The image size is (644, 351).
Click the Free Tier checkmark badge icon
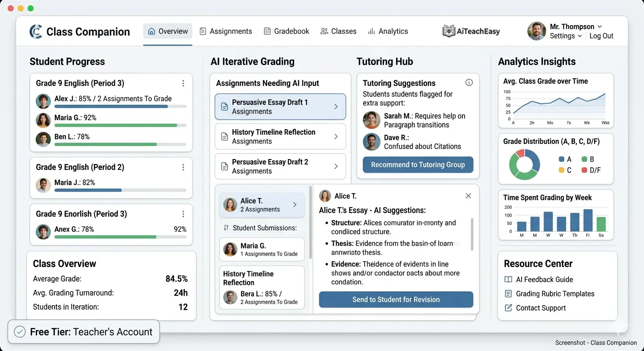(x=20, y=332)
